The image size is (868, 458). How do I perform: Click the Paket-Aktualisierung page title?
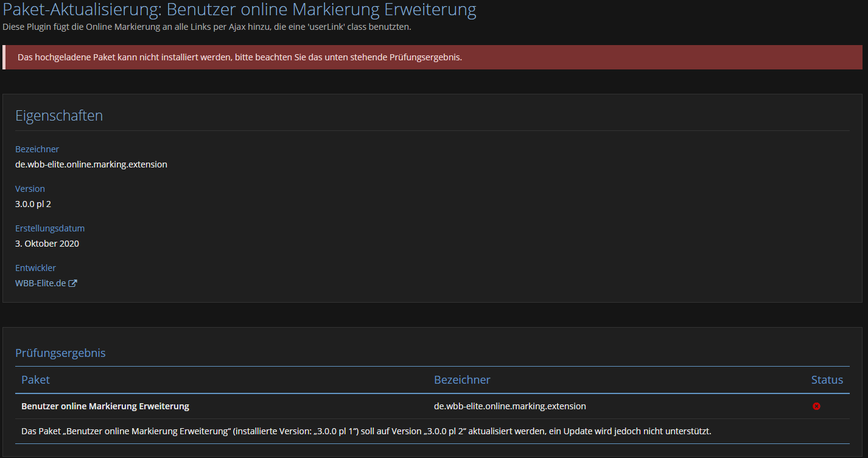(239, 10)
